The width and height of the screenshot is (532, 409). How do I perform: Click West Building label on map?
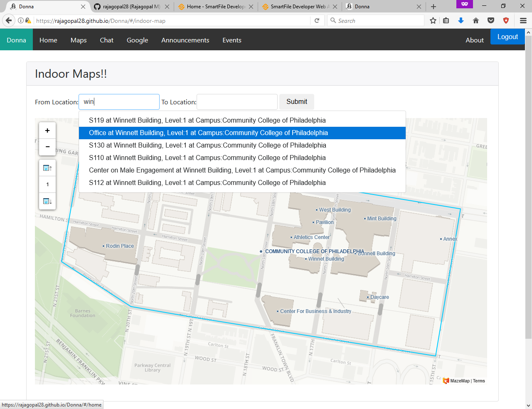coord(335,210)
